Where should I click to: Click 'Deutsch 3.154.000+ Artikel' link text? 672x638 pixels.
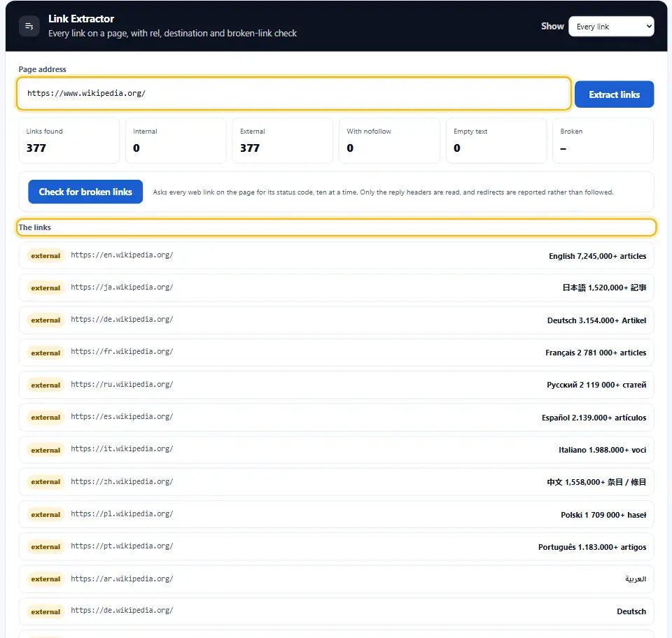tap(596, 320)
